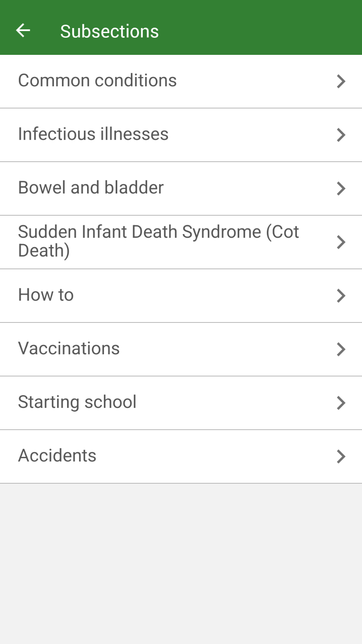
Task: Hit the chevron beside Starting school
Action: click(341, 403)
